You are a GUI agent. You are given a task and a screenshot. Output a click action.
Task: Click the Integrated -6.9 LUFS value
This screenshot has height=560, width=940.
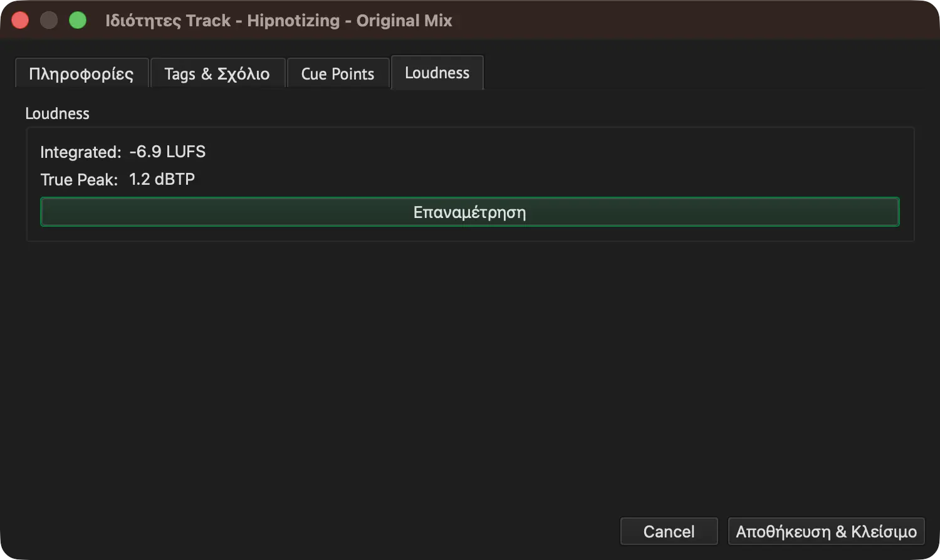[167, 152]
